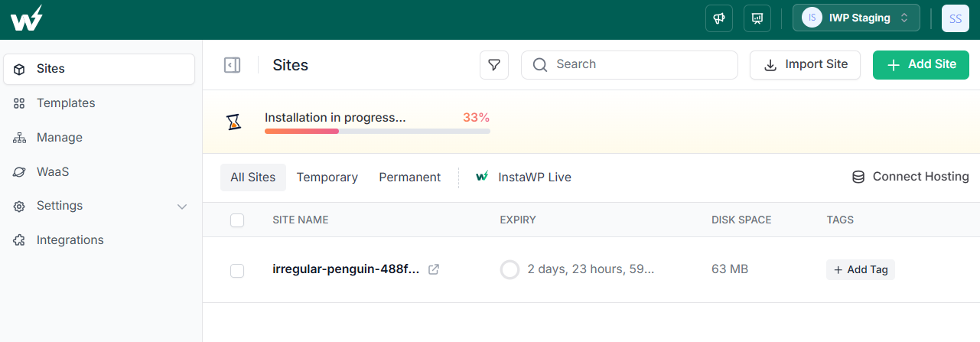Image resolution: width=980 pixels, height=342 pixels.
Task: Click the Search input field
Action: tap(630, 65)
